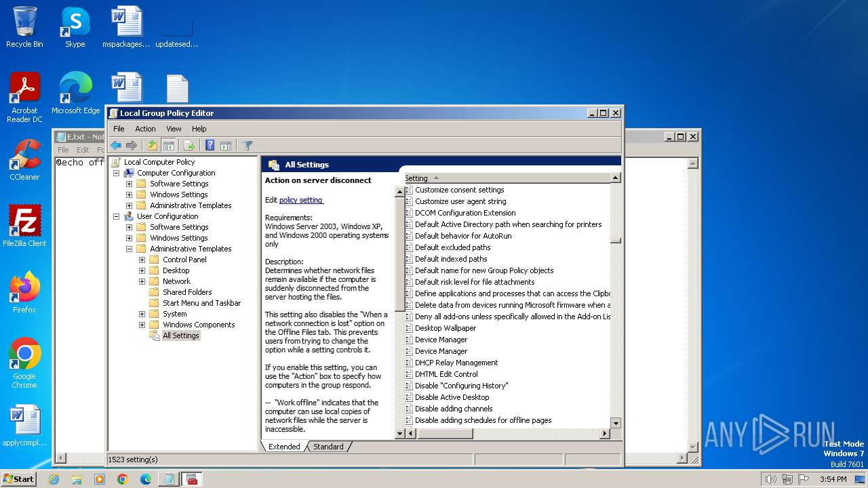
Task: Click Windows Explorer folder taskbar icon
Action: [77, 479]
